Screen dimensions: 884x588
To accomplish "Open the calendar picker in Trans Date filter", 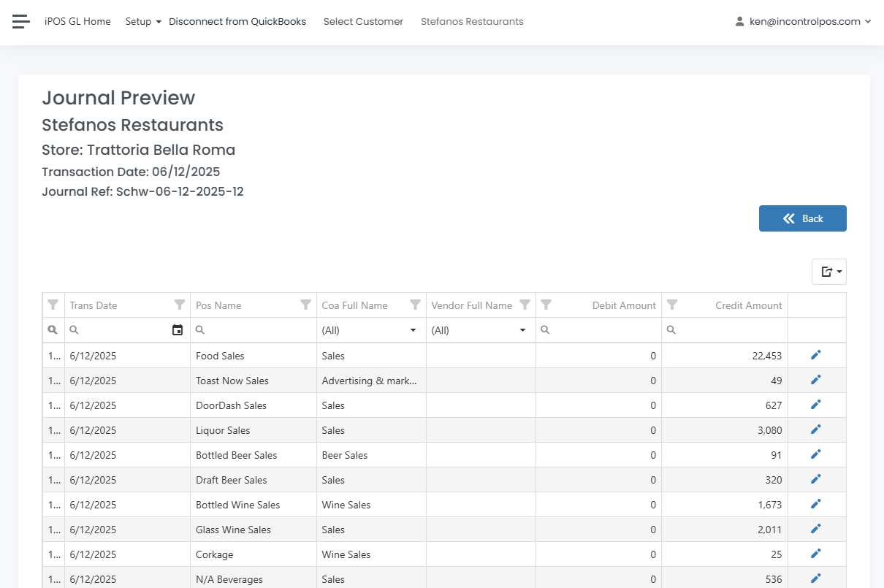I will point(177,330).
